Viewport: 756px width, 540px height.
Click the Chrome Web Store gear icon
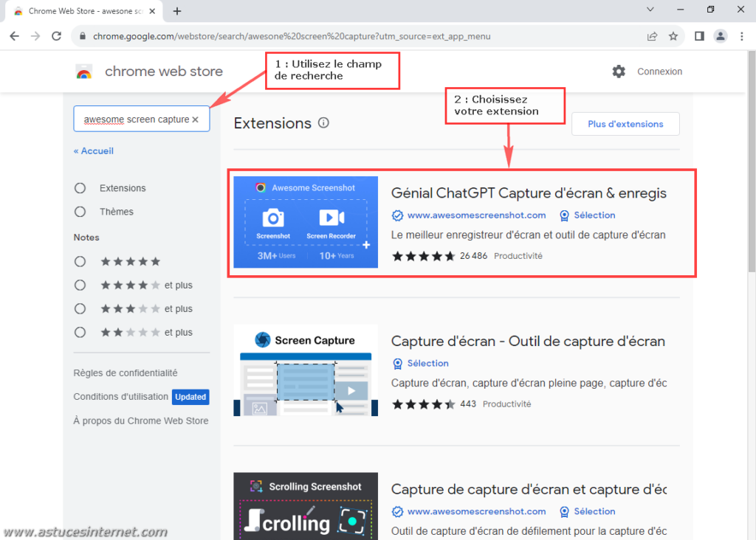pyautogui.click(x=619, y=71)
